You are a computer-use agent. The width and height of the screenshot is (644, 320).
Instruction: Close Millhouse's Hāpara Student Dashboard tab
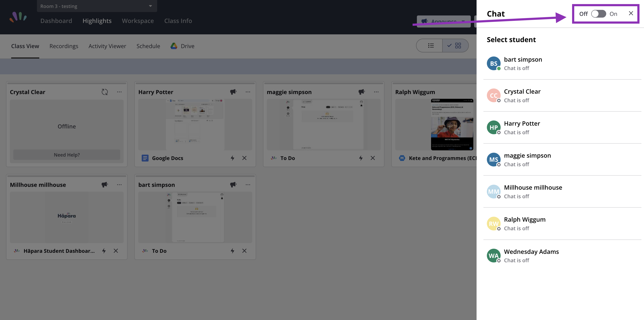[x=116, y=251]
